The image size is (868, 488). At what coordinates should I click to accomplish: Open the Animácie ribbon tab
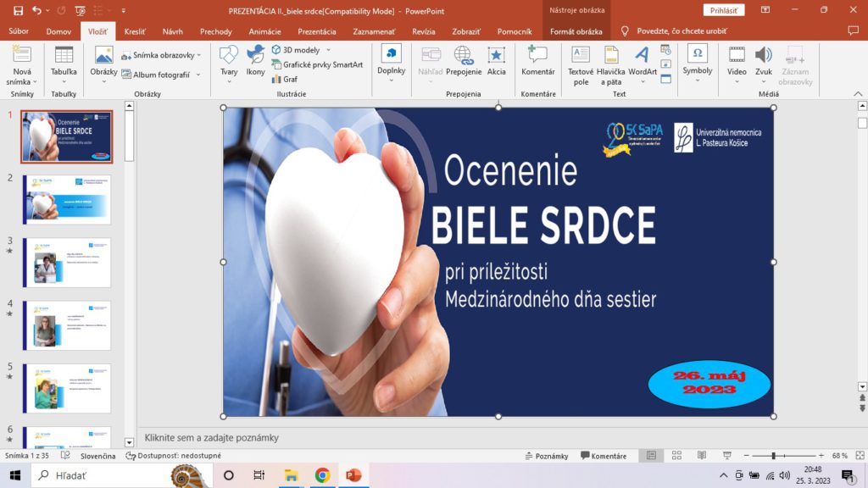[x=264, y=31]
